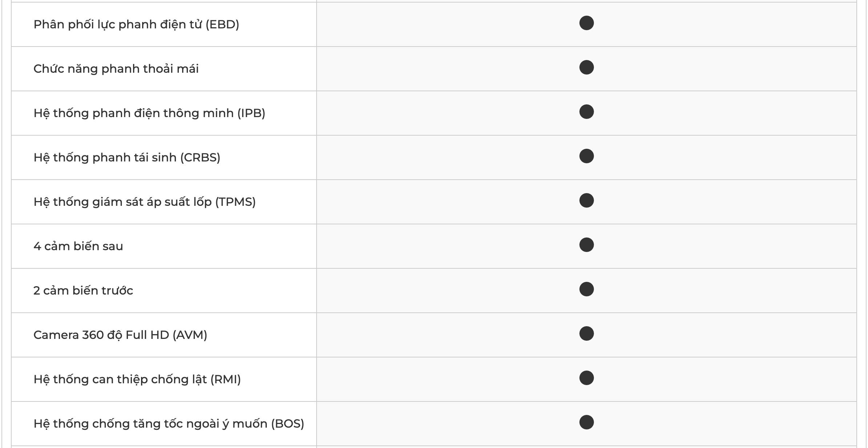Image resolution: width=868 pixels, height=448 pixels.
Task: Select the dot for the BOS row
Action: pos(586,422)
